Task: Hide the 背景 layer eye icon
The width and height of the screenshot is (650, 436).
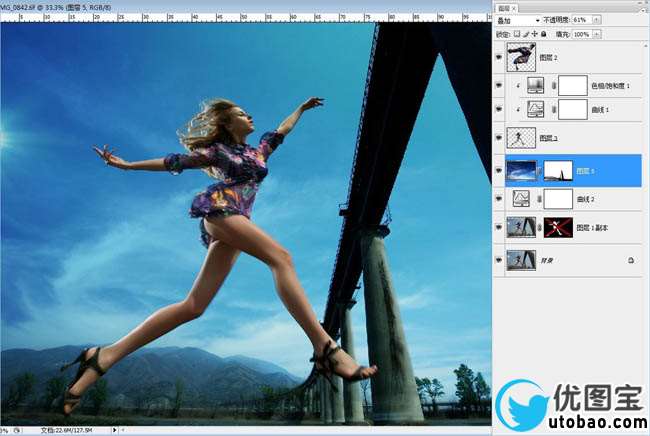Action: [x=500, y=259]
